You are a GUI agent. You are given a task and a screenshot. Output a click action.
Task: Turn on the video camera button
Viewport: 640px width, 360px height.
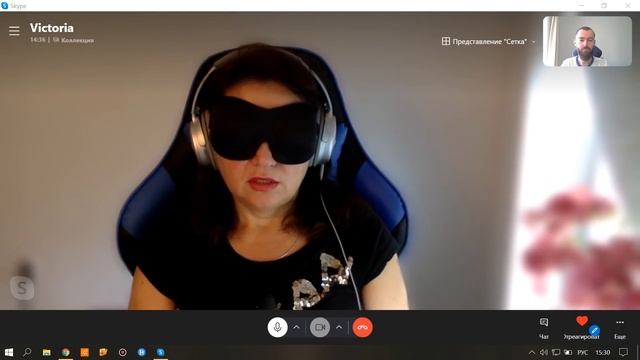click(x=320, y=327)
